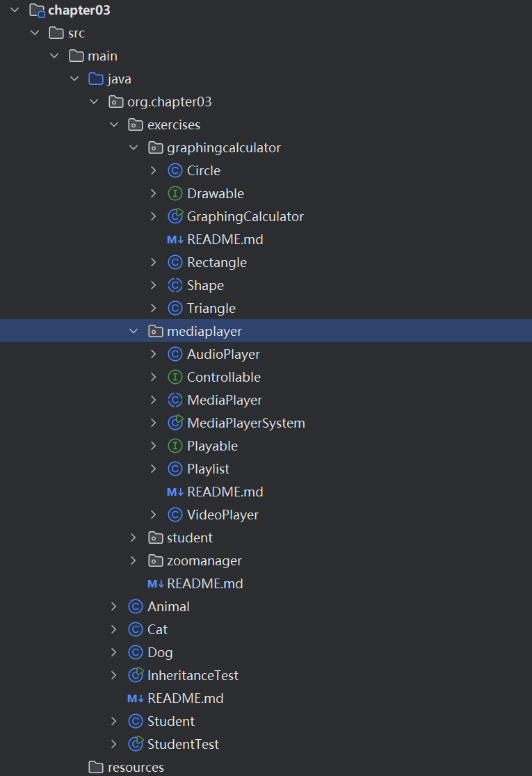Click the Playable interface icon
The width and height of the screenshot is (532, 776).
click(175, 446)
